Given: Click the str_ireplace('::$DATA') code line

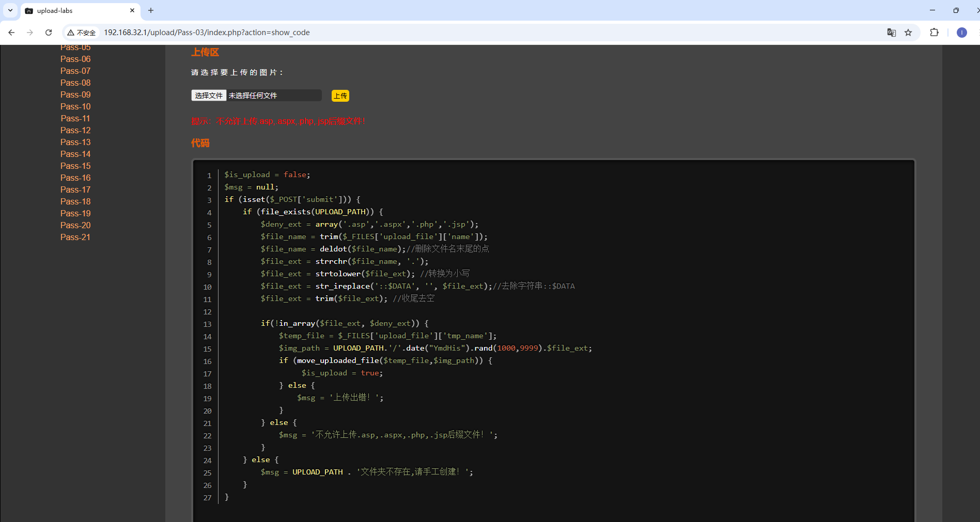Looking at the screenshot, I should coord(417,286).
